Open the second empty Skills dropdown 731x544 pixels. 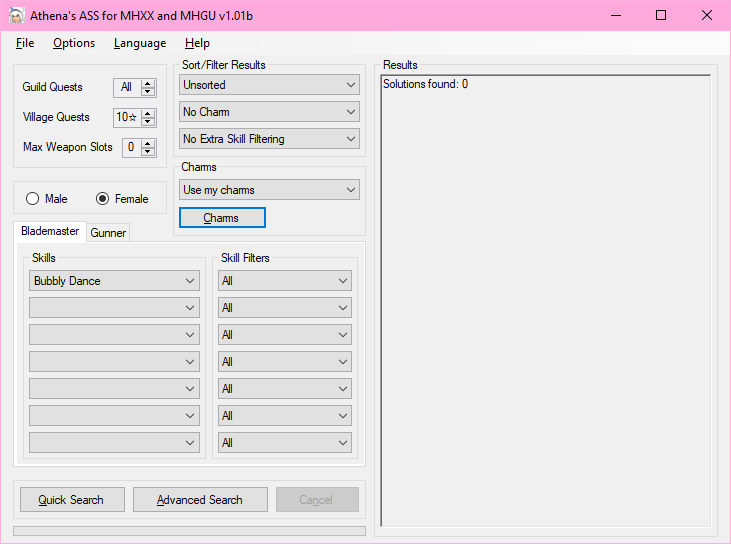pyautogui.click(x=114, y=308)
